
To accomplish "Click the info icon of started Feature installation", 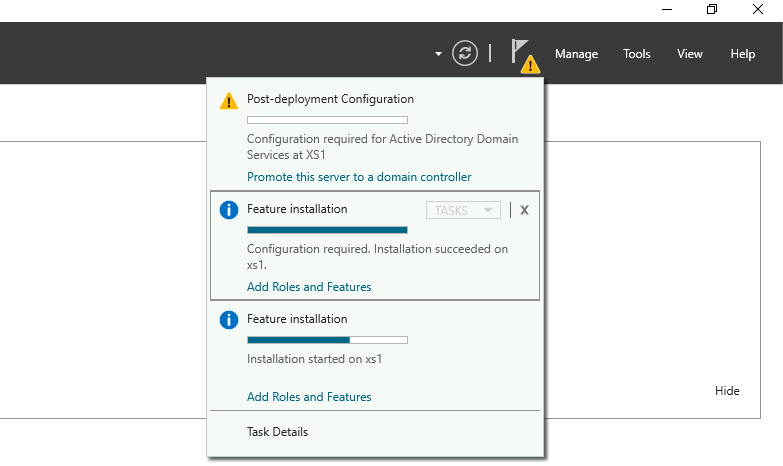I will tap(229, 320).
